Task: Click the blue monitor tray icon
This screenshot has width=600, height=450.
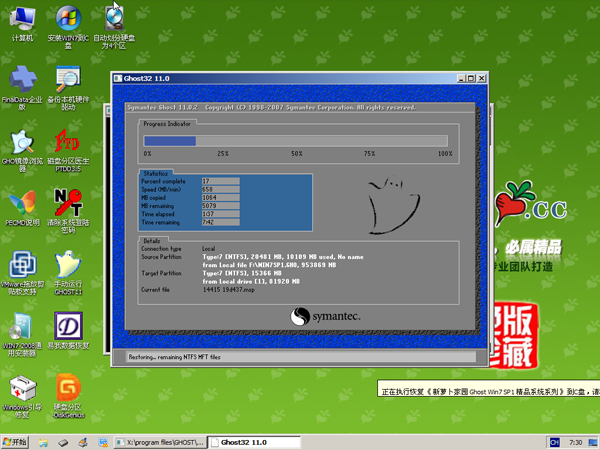Action: [593, 443]
